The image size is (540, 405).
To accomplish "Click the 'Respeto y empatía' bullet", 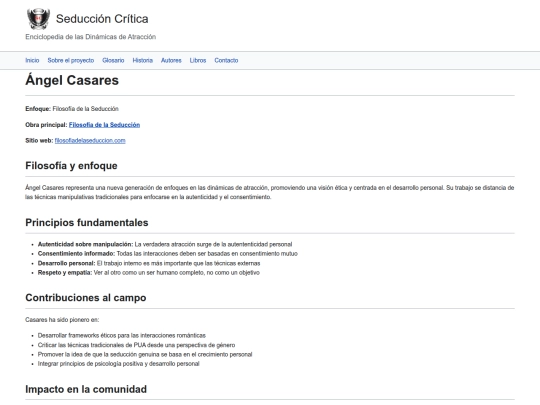I will coord(149,272).
